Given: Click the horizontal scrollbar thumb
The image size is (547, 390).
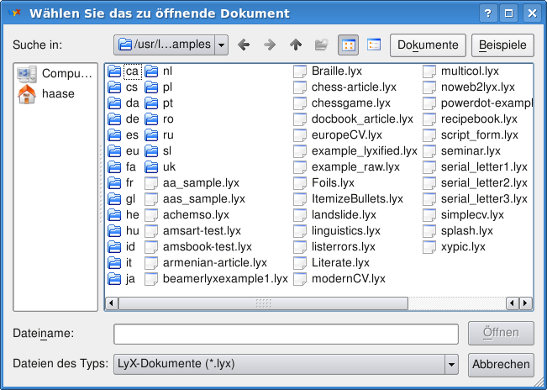Looking at the screenshot, I should (x=263, y=303).
